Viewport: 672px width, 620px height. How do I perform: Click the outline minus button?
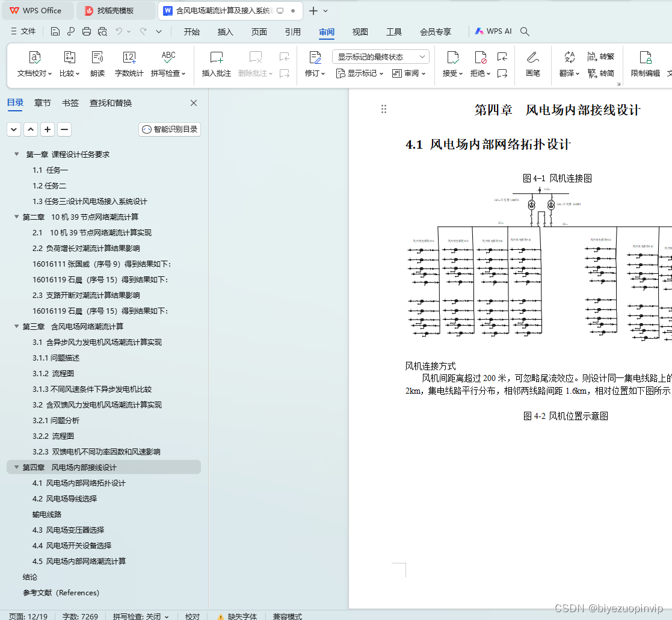64,129
